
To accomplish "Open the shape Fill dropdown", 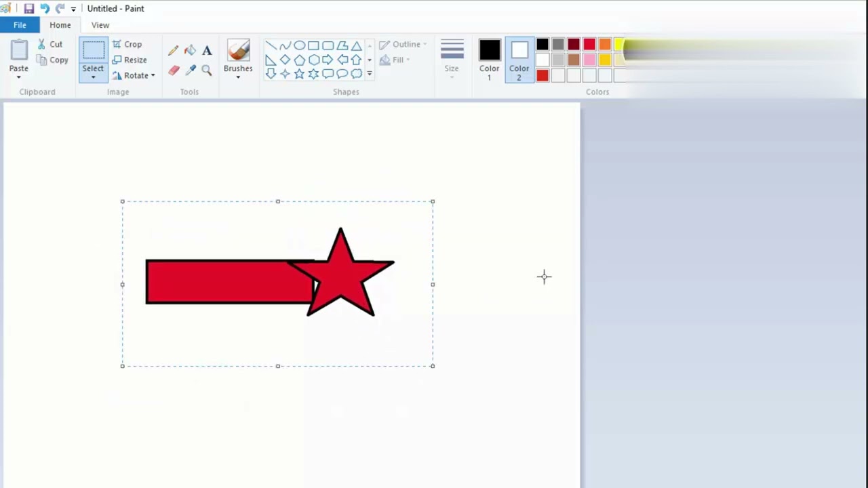I will pos(394,60).
